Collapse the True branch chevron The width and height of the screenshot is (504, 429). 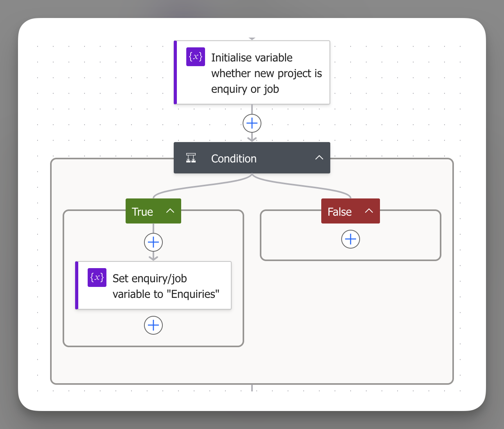click(170, 211)
